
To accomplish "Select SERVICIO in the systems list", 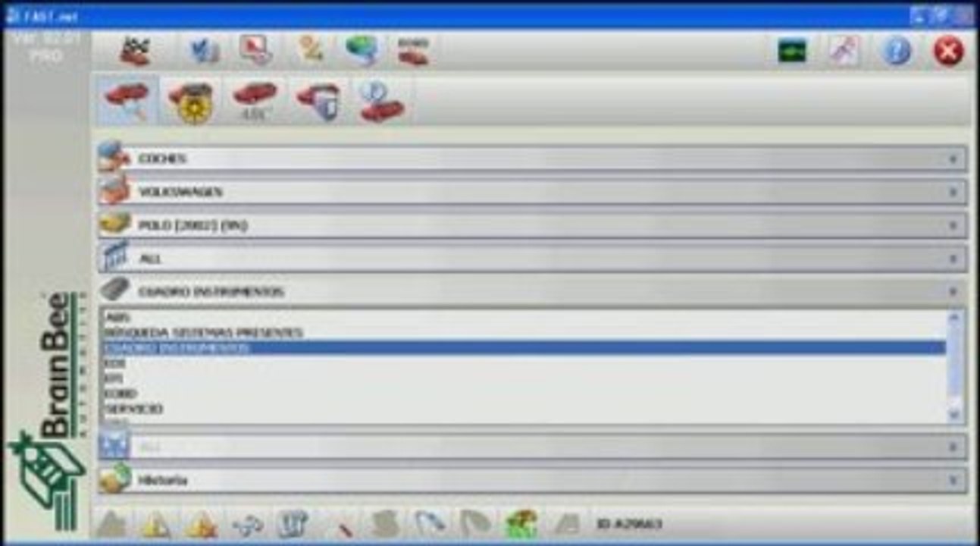I will (x=523, y=409).
